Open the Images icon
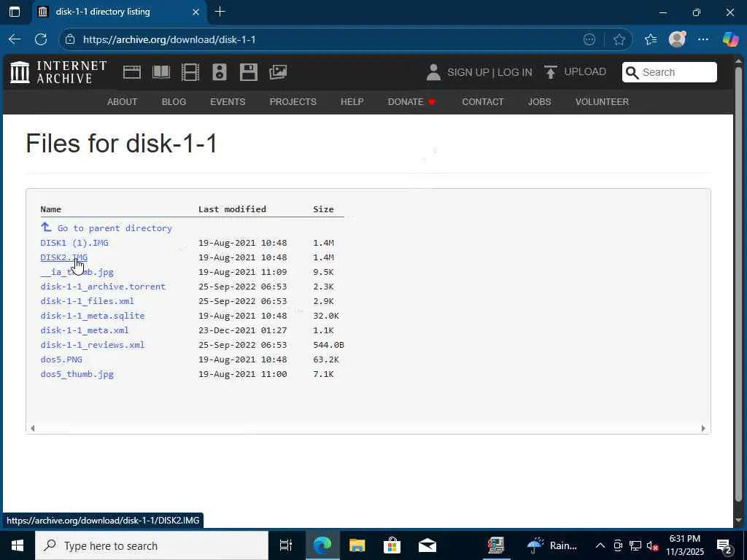Viewport: 747px width, 560px height. (278, 72)
